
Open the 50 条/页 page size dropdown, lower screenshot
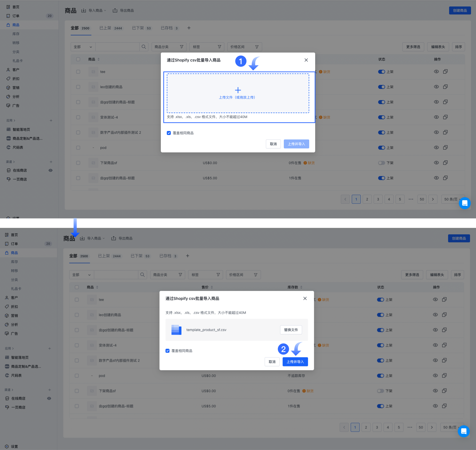[452, 427]
